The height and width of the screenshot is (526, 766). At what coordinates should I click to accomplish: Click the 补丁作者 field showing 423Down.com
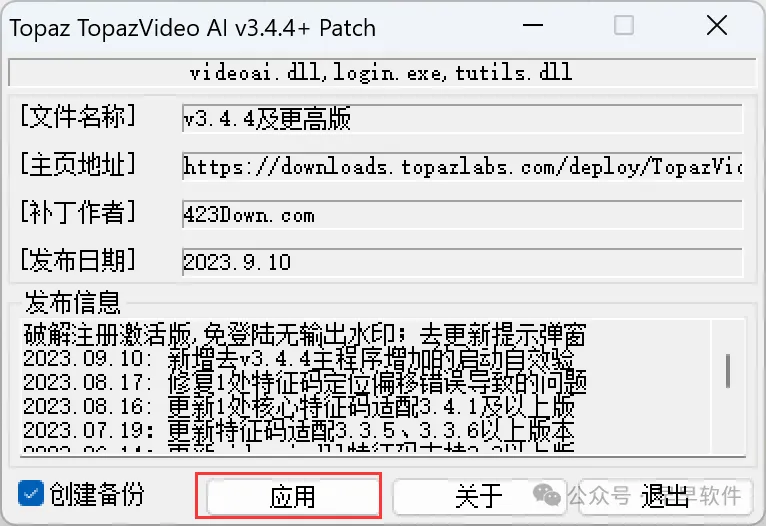coord(462,214)
